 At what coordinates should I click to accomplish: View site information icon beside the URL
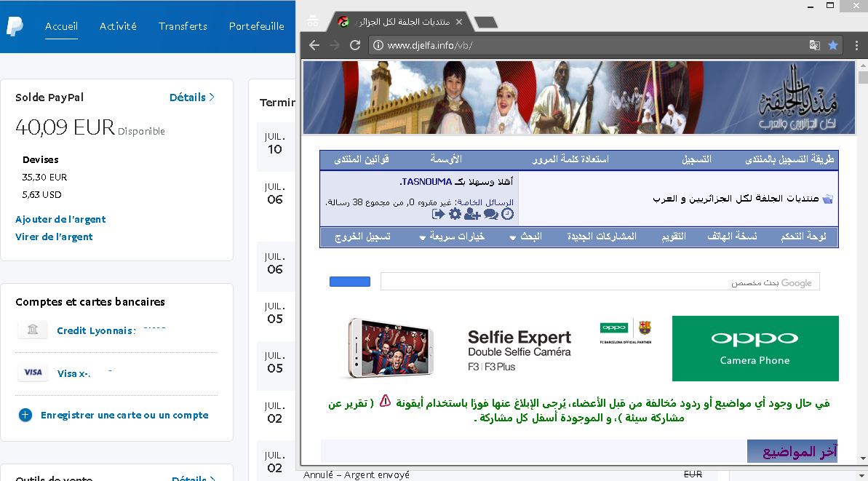(378, 45)
